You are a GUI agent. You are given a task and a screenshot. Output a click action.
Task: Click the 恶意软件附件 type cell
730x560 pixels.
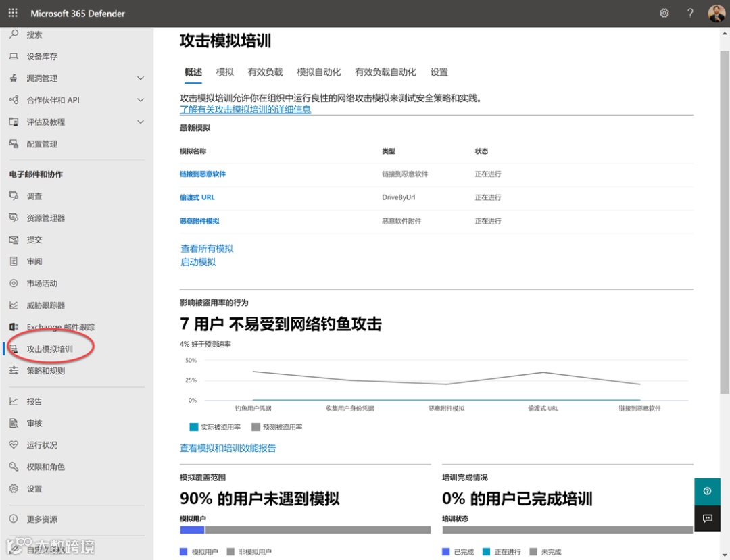click(x=401, y=221)
